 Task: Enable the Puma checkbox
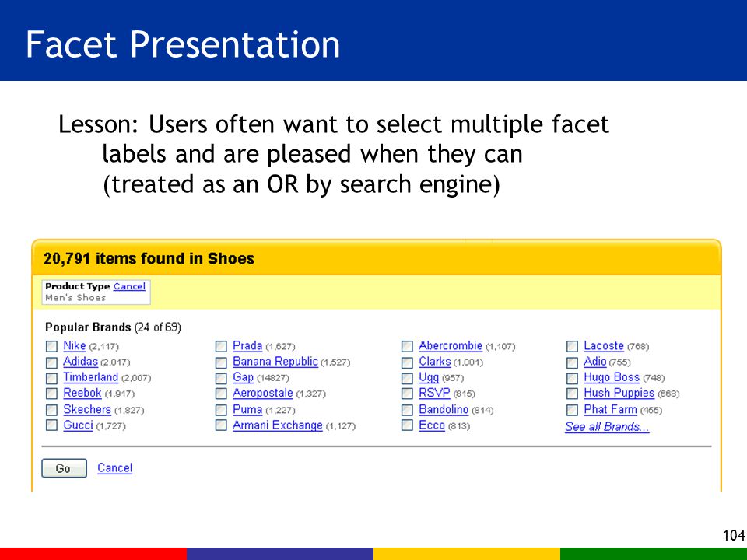click(221, 410)
